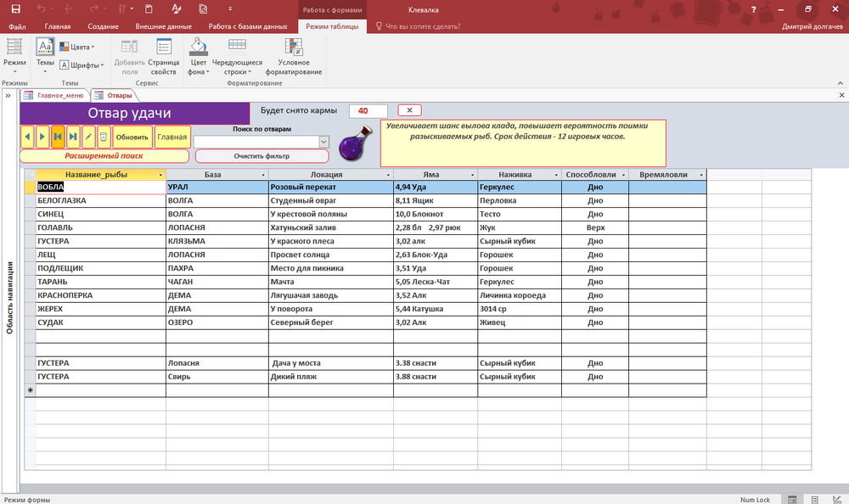Open filter dropdown on Название_рыбы column
Image resolution: width=849 pixels, height=504 pixels.
[160, 175]
